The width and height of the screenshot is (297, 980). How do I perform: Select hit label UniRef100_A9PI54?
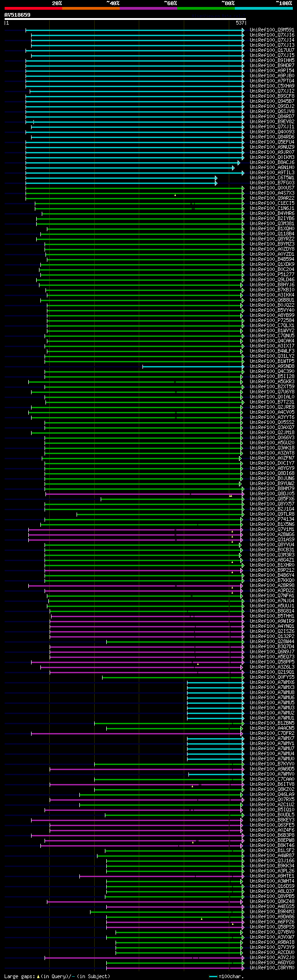click(x=272, y=70)
